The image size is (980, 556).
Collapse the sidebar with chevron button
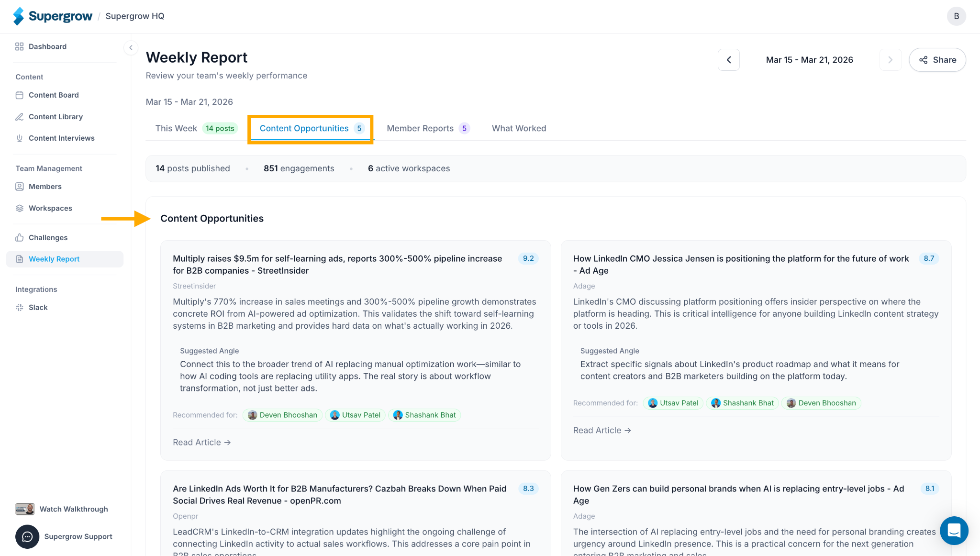131,47
